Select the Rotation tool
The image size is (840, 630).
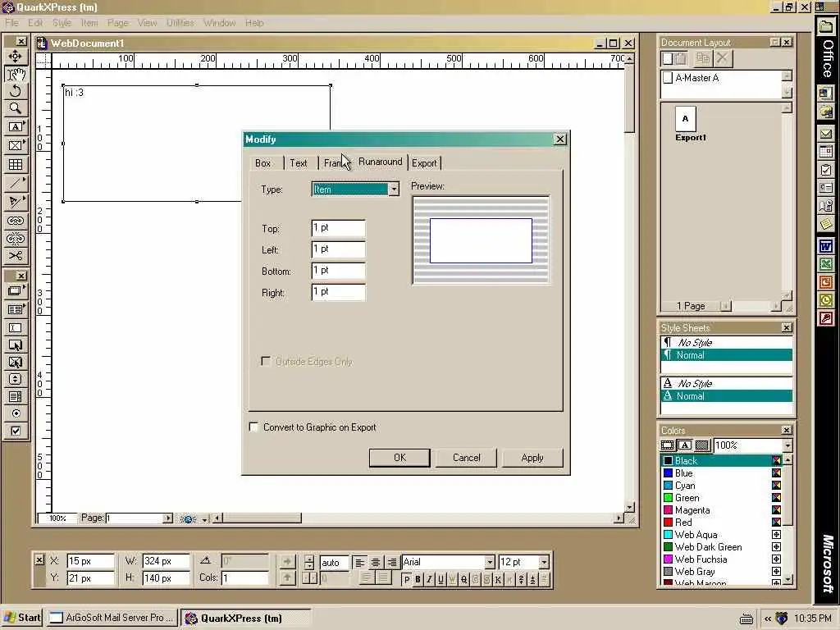tap(16, 90)
